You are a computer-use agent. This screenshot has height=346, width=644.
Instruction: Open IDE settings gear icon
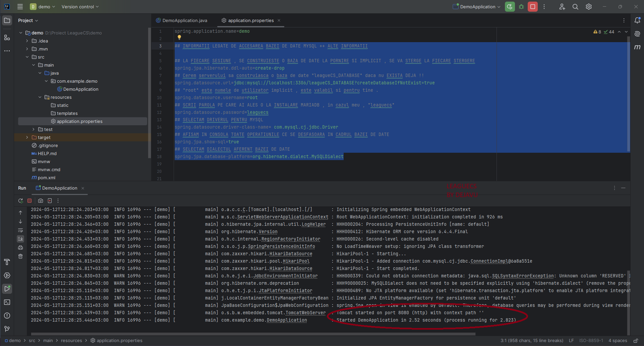(589, 7)
